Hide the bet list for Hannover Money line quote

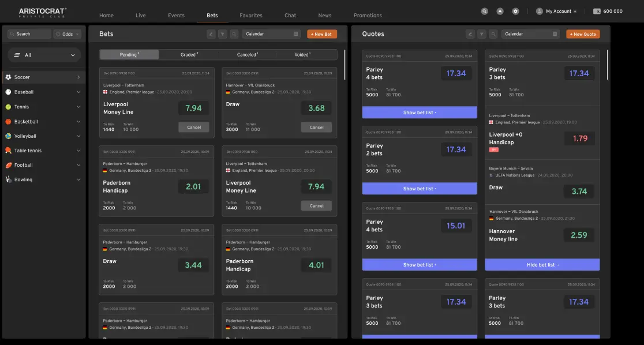click(541, 264)
